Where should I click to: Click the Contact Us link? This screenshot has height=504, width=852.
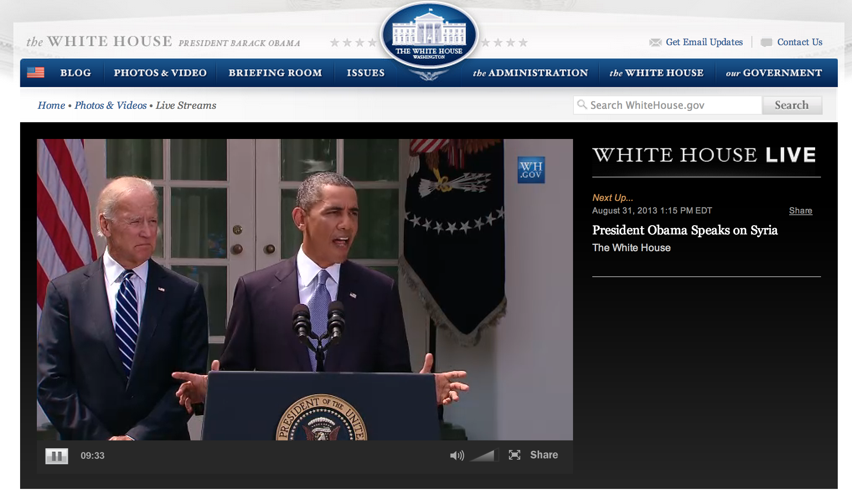coord(800,42)
